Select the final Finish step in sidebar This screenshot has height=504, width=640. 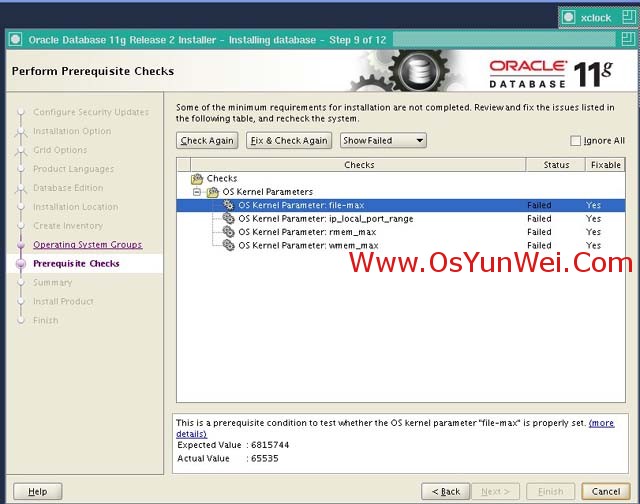[45, 320]
